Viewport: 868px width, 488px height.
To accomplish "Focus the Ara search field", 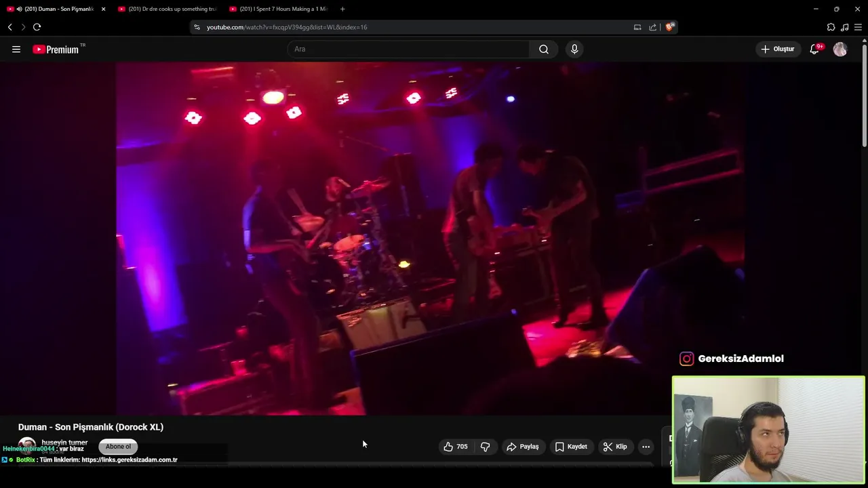I will coord(408,49).
